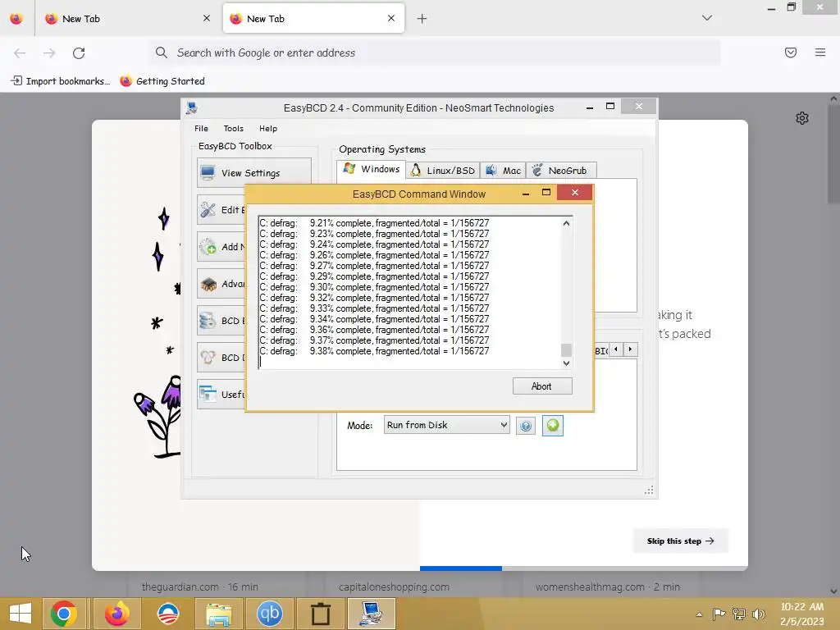Open the taskbar clock and date

(802, 614)
